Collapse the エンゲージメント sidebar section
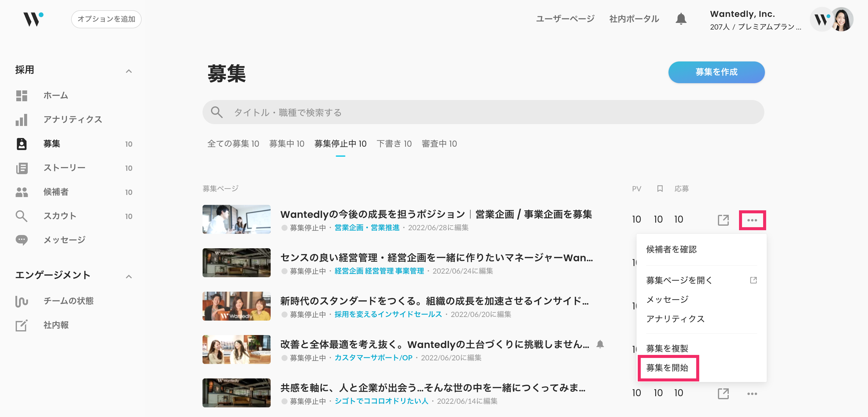Image resolution: width=868 pixels, height=417 pixels. click(129, 277)
